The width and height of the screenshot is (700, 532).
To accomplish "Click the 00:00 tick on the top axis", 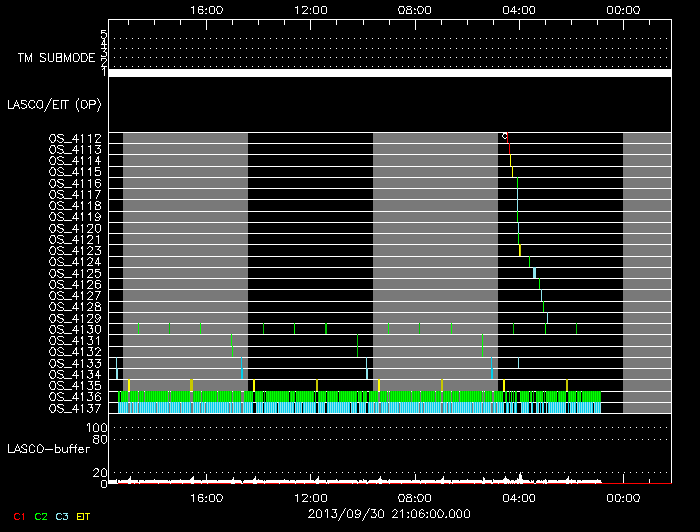I will [623, 9].
